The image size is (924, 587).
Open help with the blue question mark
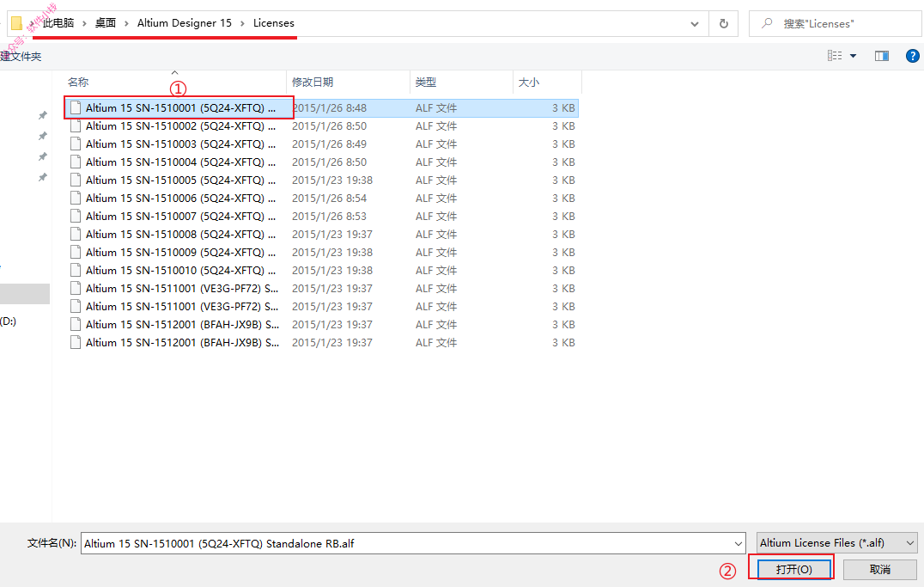912,56
